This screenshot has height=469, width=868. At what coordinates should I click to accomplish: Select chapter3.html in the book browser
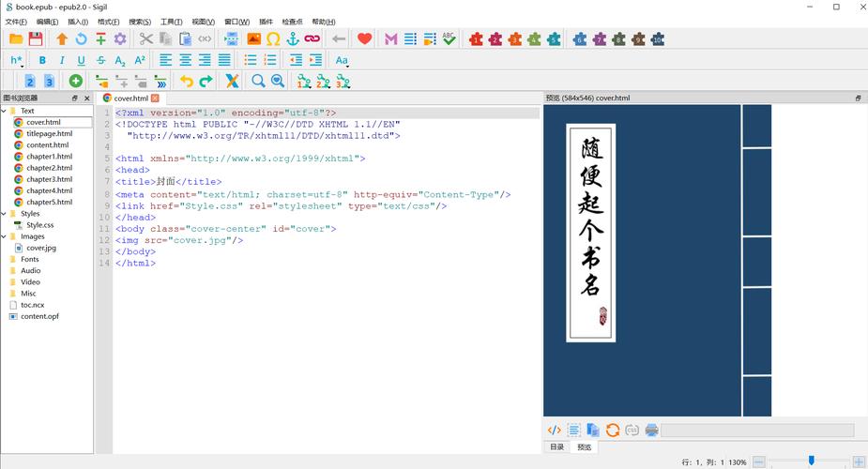coord(50,179)
